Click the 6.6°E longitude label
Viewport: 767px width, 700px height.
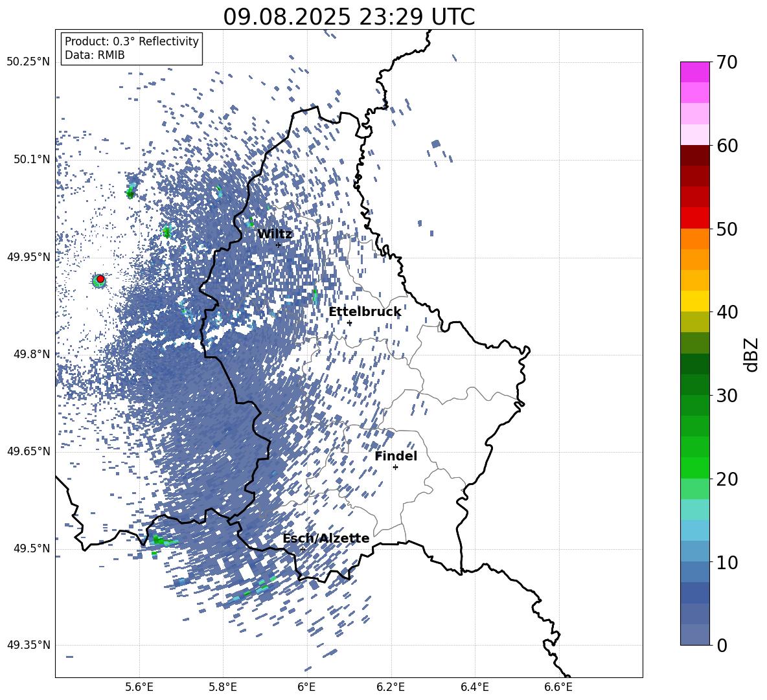558,687
